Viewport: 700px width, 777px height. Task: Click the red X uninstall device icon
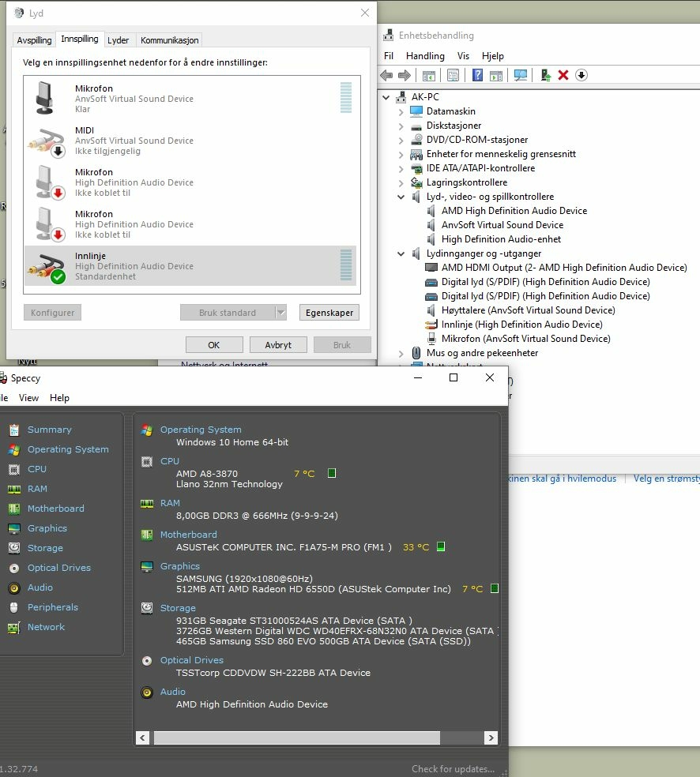coord(563,75)
